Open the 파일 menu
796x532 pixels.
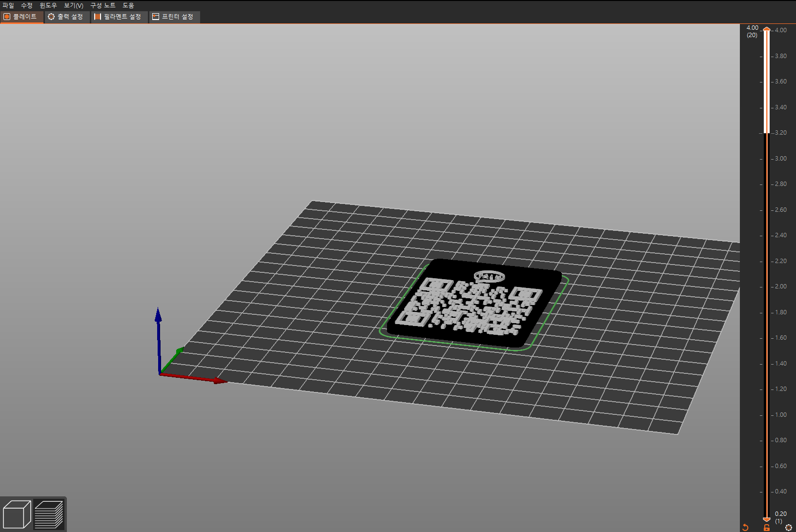[8, 5]
